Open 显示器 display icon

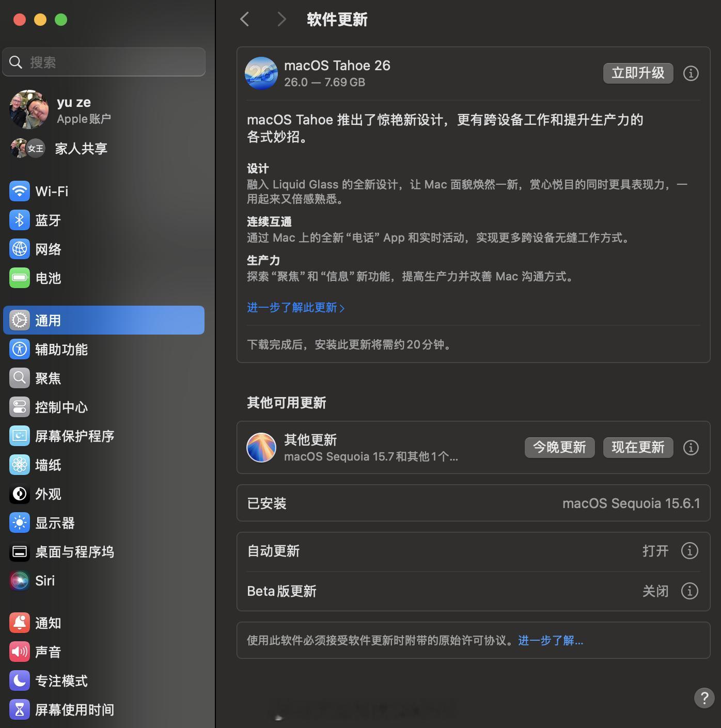[20, 523]
